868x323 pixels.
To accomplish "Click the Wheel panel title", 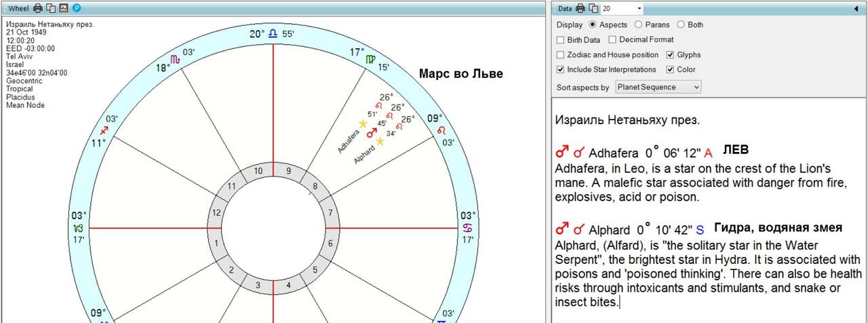I will click(18, 8).
